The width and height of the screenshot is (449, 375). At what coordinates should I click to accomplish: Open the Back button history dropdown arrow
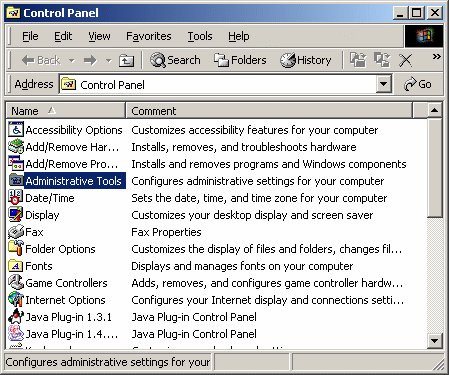72,61
